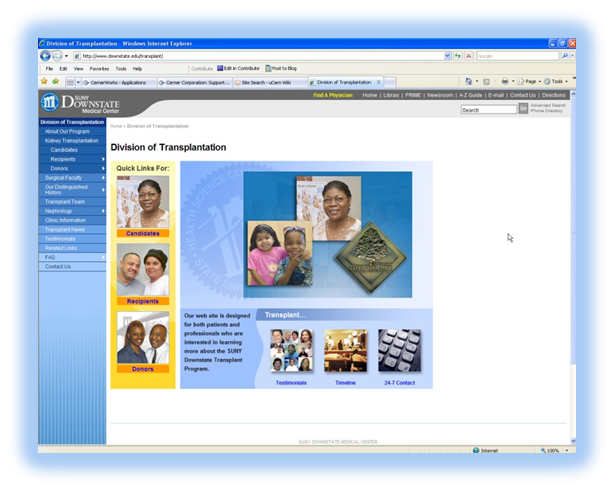
Task: Open the Tools menu in menu bar
Action: tap(121, 69)
